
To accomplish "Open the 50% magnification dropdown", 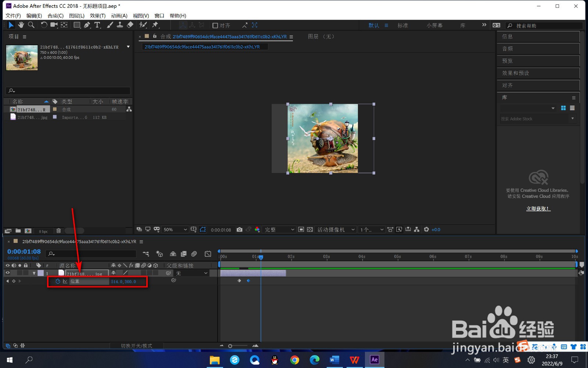I will pyautogui.click(x=175, y=229).
